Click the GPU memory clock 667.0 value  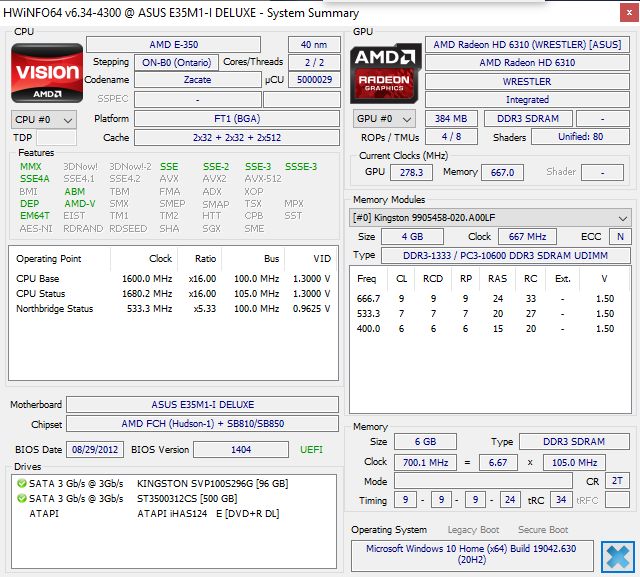point(502,172)
